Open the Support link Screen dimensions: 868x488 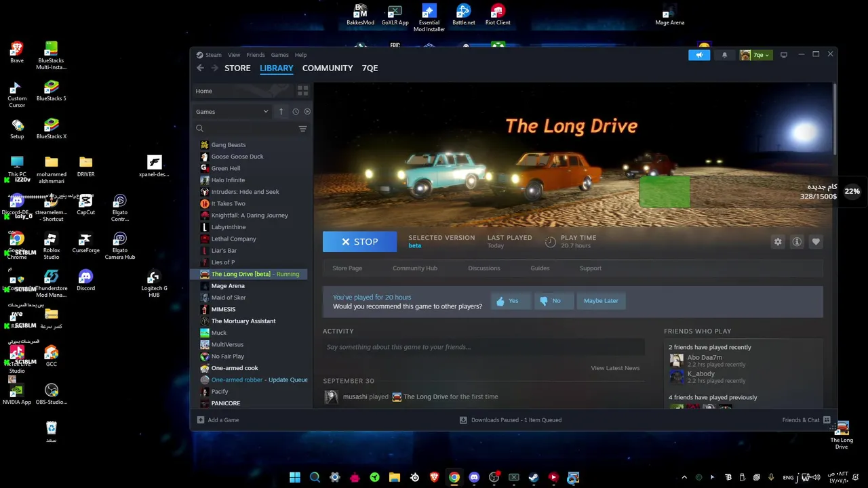tap(591, 268)
